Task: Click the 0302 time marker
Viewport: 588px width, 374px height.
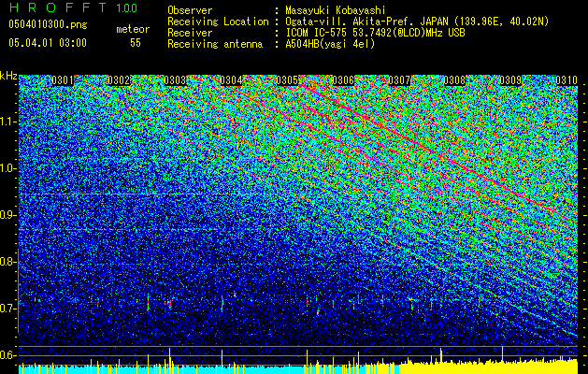Action: point(119,80)
